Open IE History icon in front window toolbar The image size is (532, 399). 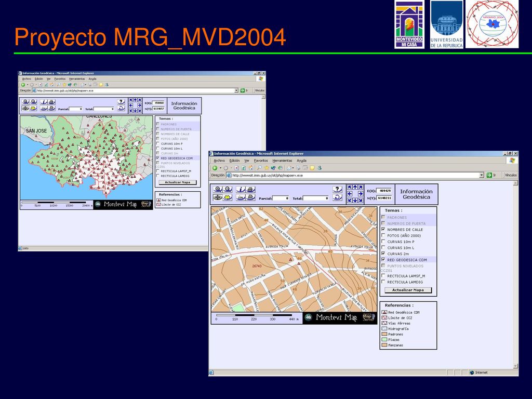pos(280,168)
